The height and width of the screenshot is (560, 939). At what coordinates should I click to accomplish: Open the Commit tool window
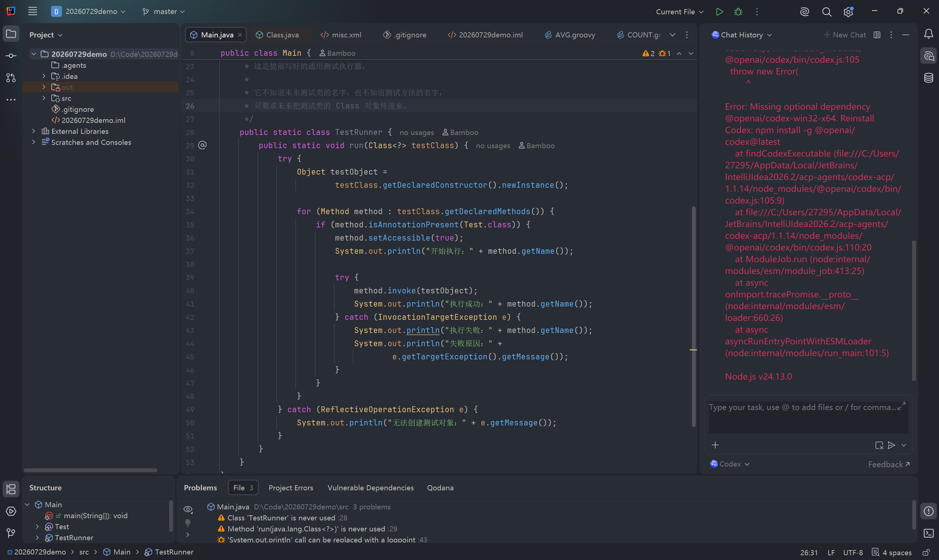(x=11, y=56)
